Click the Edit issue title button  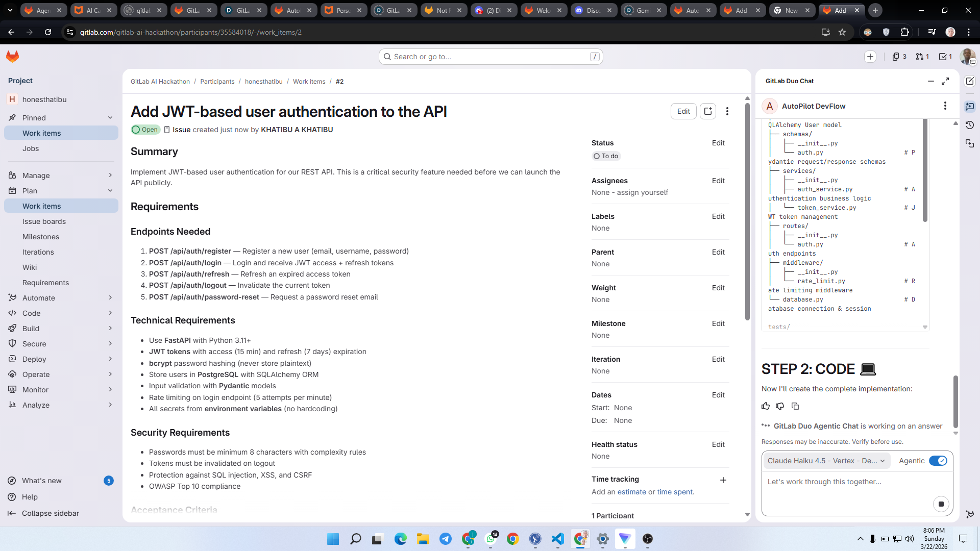[683, 111]
